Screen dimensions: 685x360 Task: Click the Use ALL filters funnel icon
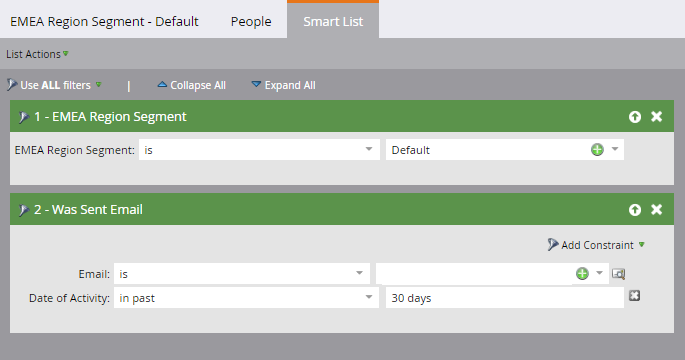pyautogui.click(x=12, y=85)
